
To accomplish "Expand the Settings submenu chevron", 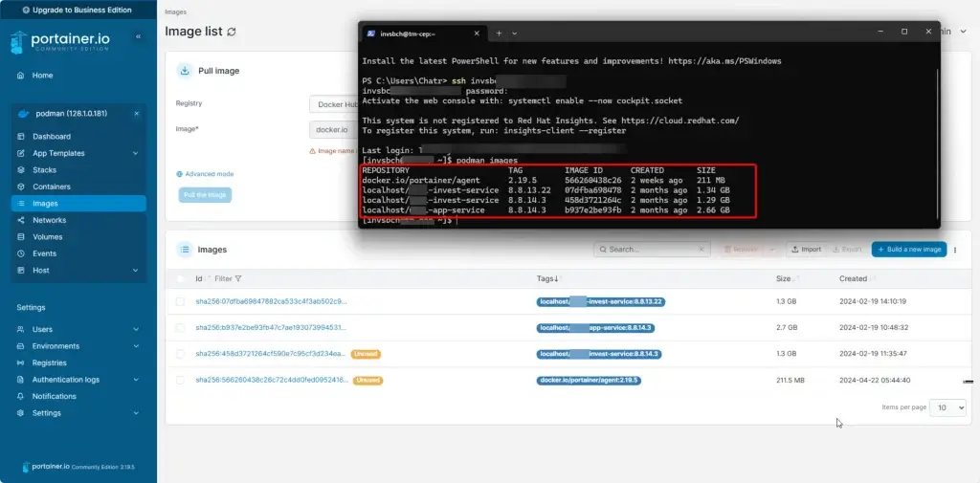I will click(x=136, y=413).
